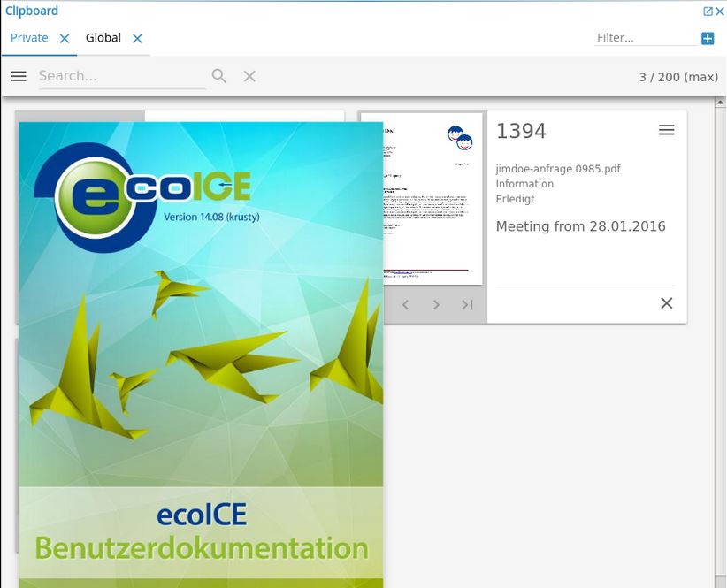Click the note Meeting from 28.01.2016
Image resolution: width=727 pixels, height=588 pixels.
[581, 226]
